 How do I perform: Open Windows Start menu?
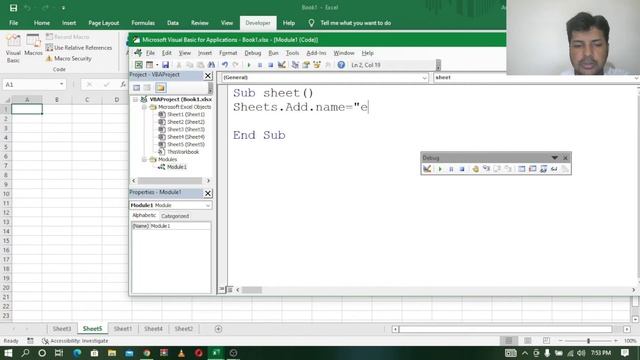(8, 353)
